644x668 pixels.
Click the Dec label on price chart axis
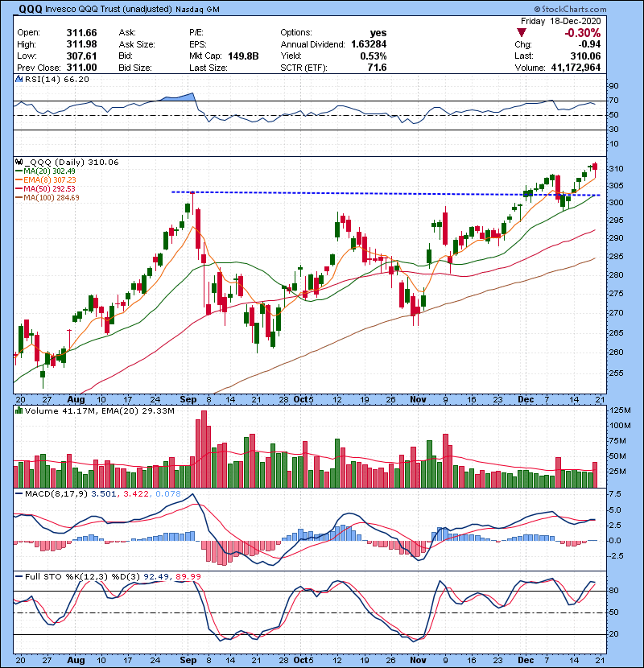click(526, 400)
